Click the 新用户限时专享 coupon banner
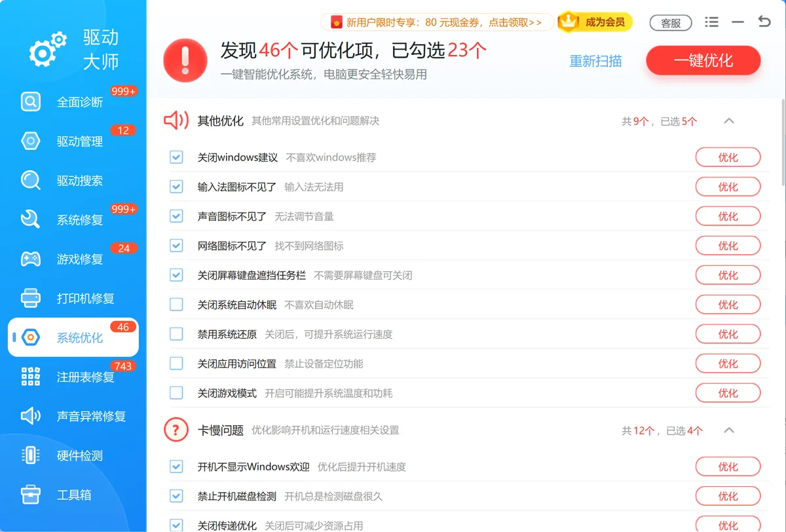The height and width of the screenshot is (532, 786). pyautogui.click(x=437, y=22)
